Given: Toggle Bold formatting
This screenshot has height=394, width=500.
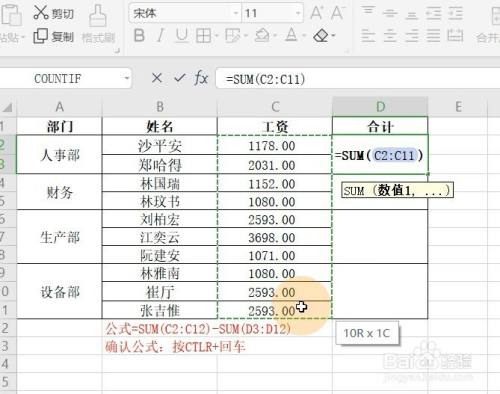Looking at the screenshot, I should [139, 35].
